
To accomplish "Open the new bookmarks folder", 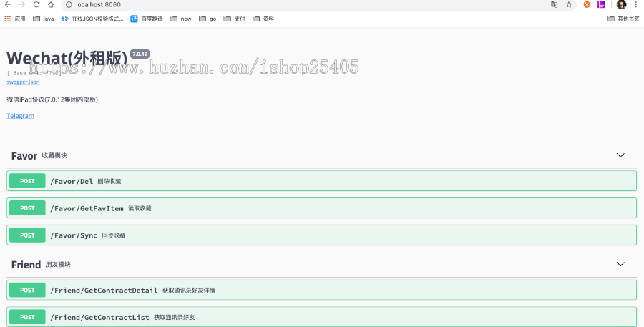I will pyautogui.click(x=181, y=19).
